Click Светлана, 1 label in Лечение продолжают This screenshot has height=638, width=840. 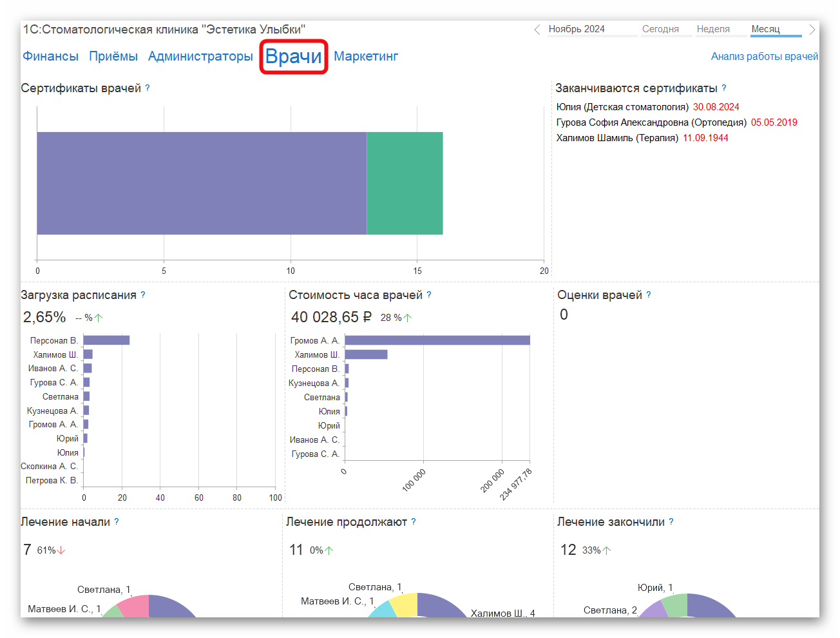click(x=375, y=587)
